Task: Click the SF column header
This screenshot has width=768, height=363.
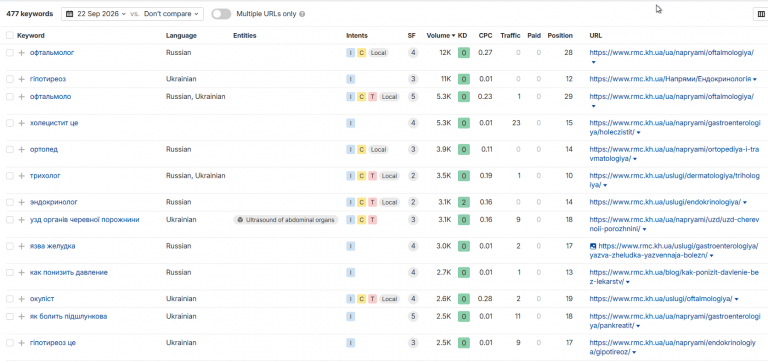Action: coord(411,35)
